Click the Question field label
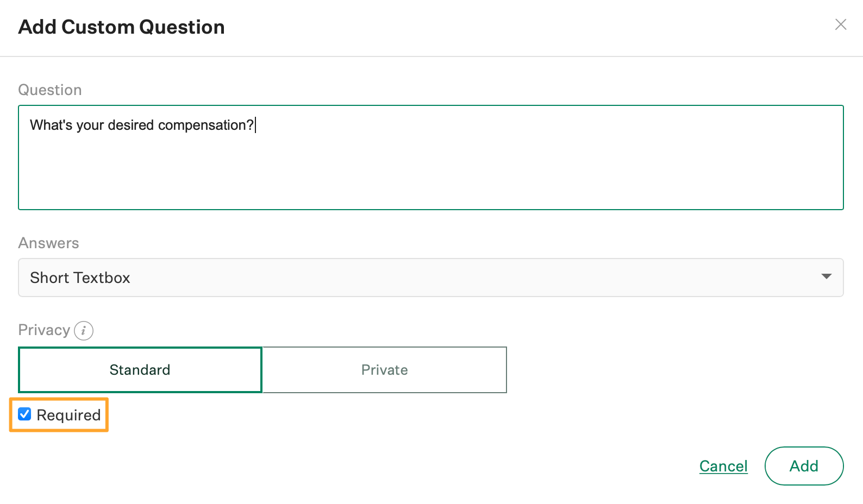The width and height of the screenshot is (863, 504). [50, 90]
